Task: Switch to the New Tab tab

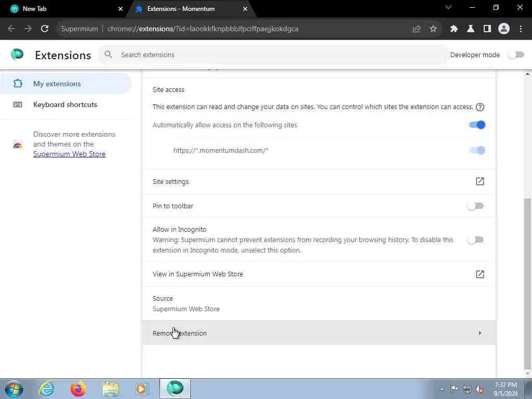Action: (x=63, y=9)
